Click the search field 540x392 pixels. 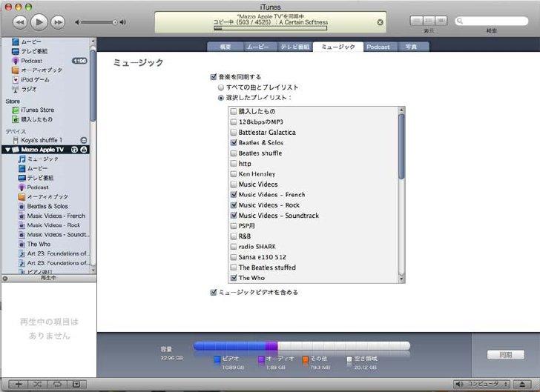[492, 21]
